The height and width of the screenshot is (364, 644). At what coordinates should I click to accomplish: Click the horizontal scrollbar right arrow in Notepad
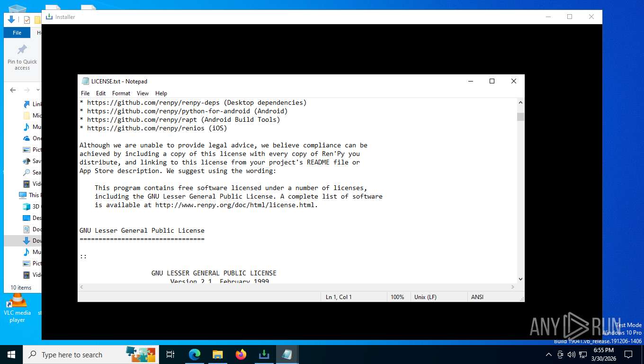click(512, 287)
